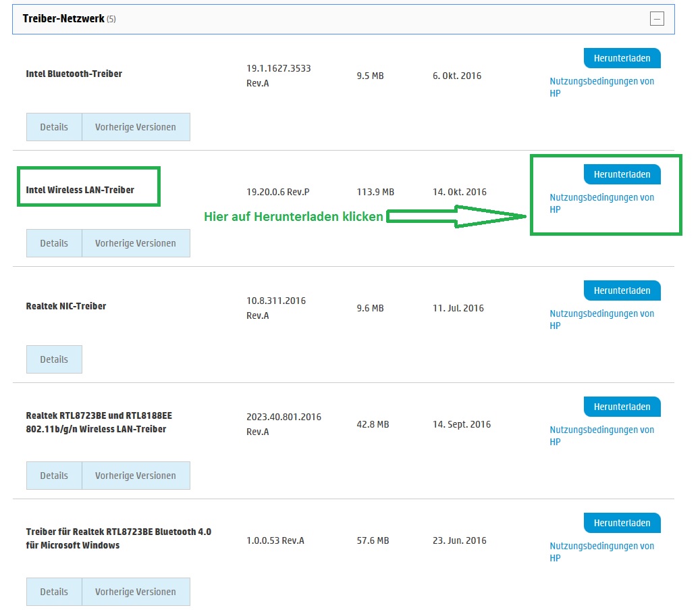Show Details for Intel Bluetooth-Treiber
This screenshot has height=610, width=700.
54,127
